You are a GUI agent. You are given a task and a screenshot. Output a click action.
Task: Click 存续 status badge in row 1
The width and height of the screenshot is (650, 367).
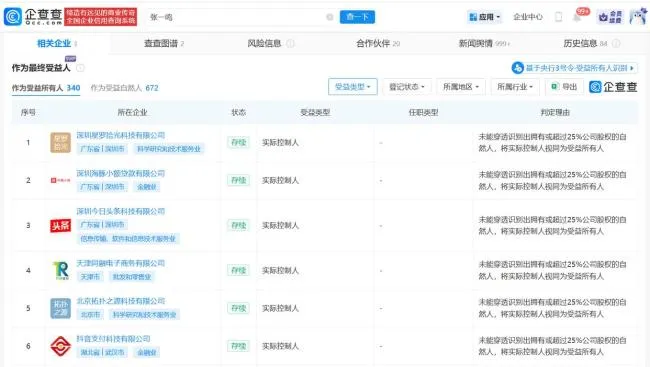click(x=239, y=142)
